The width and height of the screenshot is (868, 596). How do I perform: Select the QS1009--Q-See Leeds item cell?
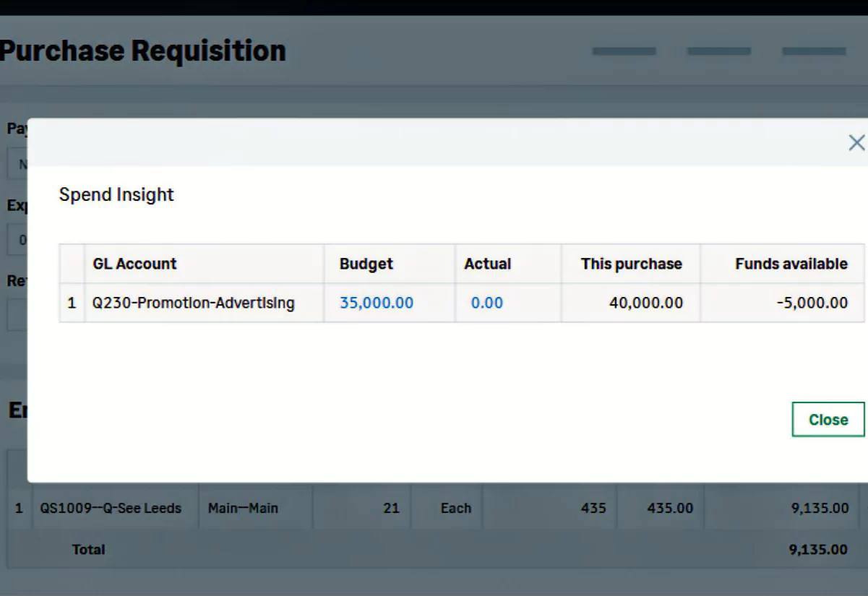111,508
